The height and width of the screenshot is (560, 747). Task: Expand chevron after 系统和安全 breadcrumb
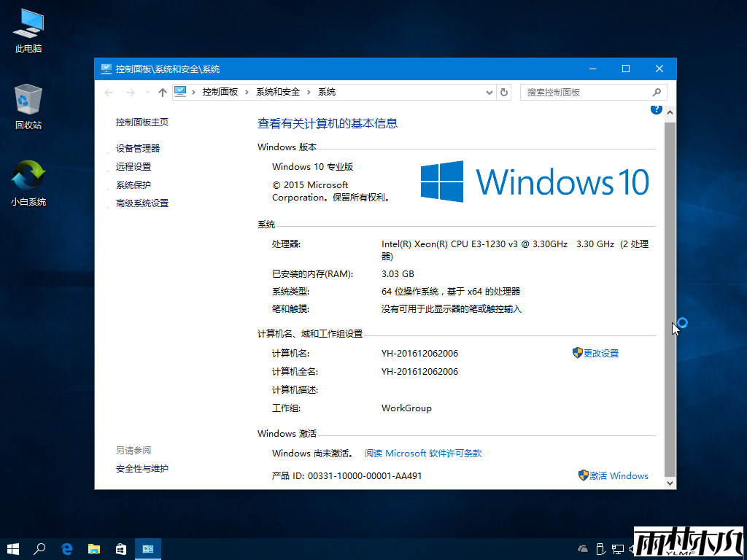pos(309,93)
